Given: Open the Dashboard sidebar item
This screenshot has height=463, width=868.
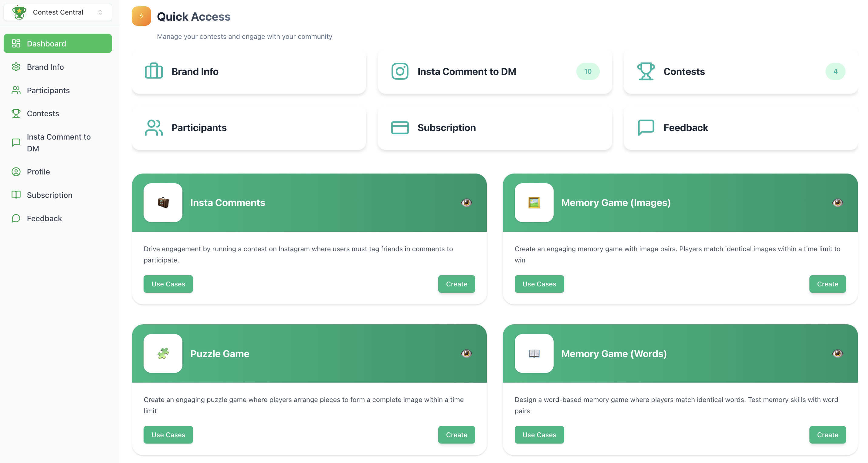Looking at the screenshot, I should tap(58, 43).
